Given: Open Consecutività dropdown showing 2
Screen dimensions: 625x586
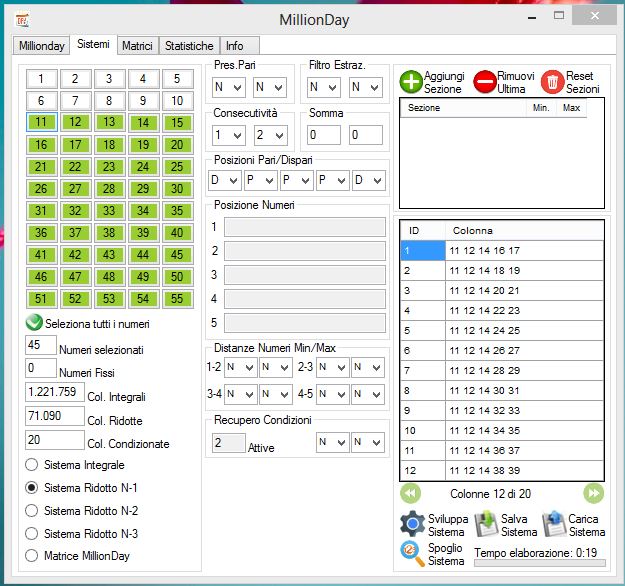Looking at the screenshot, I should point(270,135).
